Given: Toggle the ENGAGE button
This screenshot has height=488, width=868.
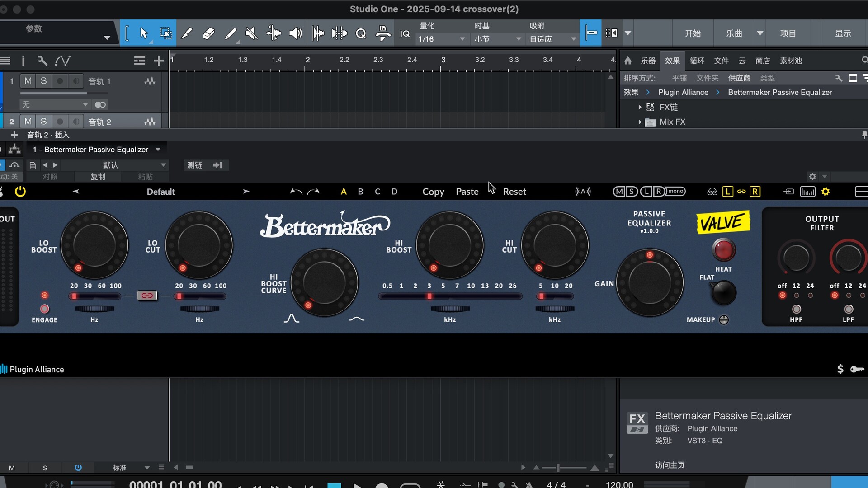Looking at the screenshot, I should [x=44, y=309].
